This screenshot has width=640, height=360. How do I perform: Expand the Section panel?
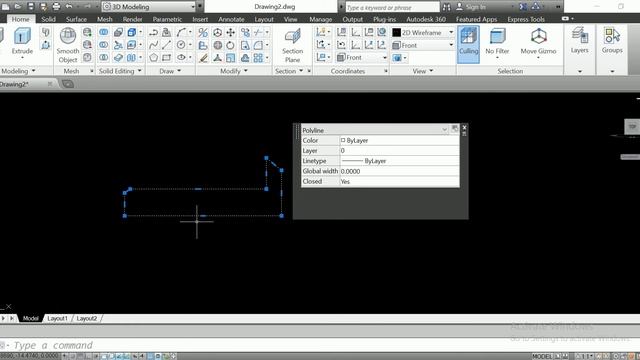point(289,71)
